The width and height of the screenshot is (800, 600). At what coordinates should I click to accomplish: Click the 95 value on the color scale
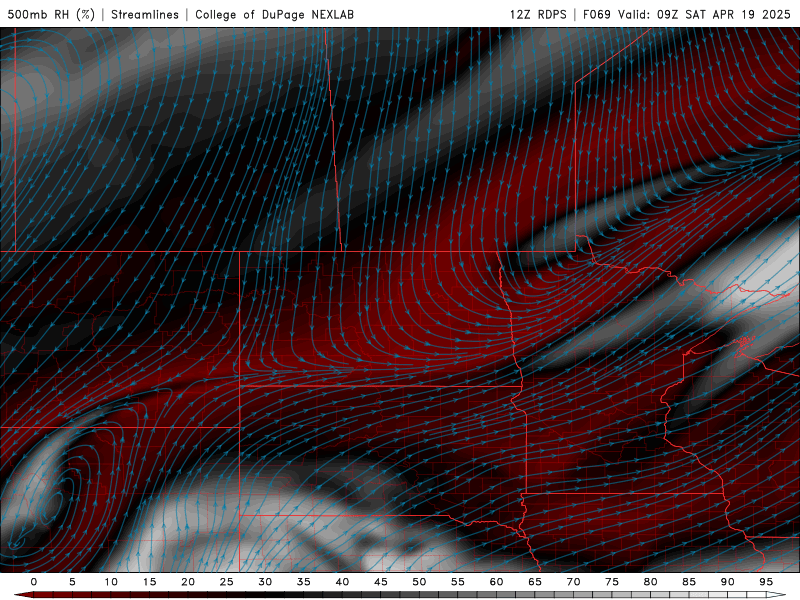(x=766, y=582)
